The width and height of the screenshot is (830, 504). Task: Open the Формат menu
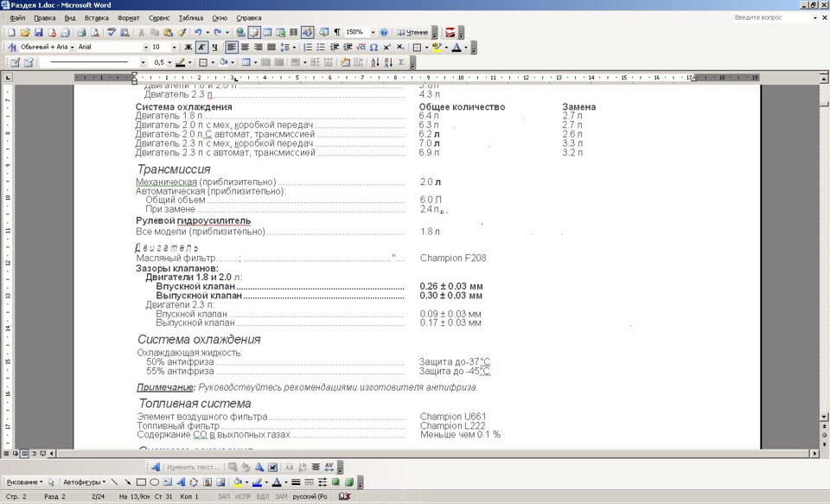click(129, 18)
